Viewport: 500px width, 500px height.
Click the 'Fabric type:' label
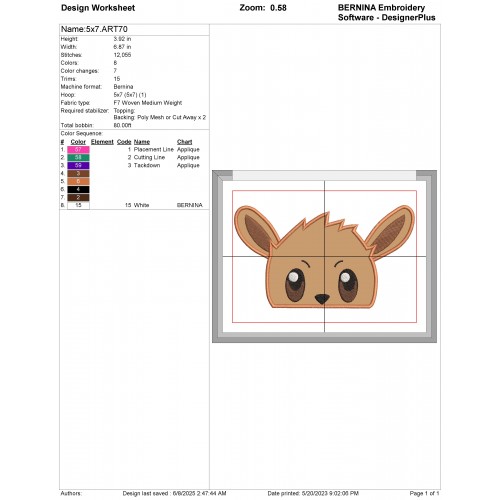[75, 103]
